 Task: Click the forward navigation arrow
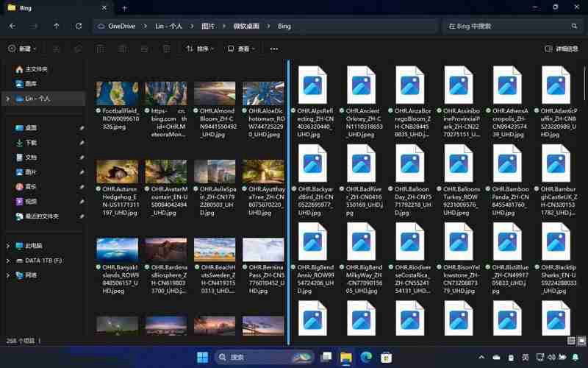click(x=34, y=26)
